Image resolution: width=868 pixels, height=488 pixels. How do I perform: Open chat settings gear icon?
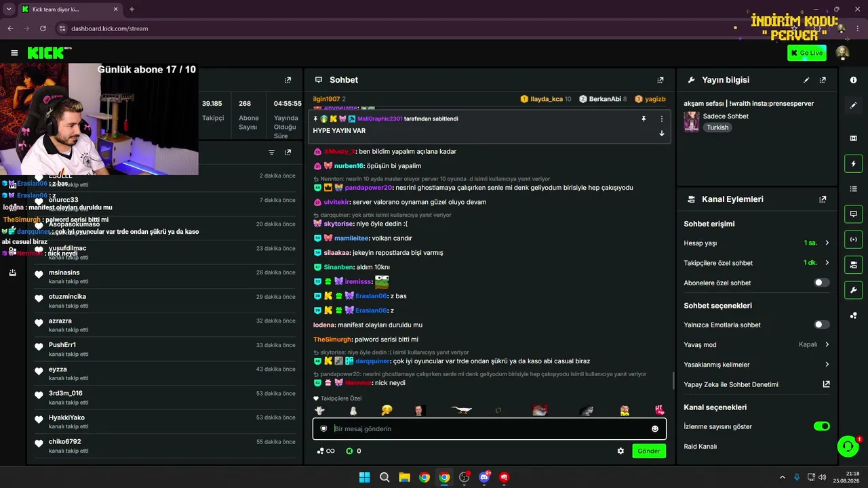click(x=620, y=451)
